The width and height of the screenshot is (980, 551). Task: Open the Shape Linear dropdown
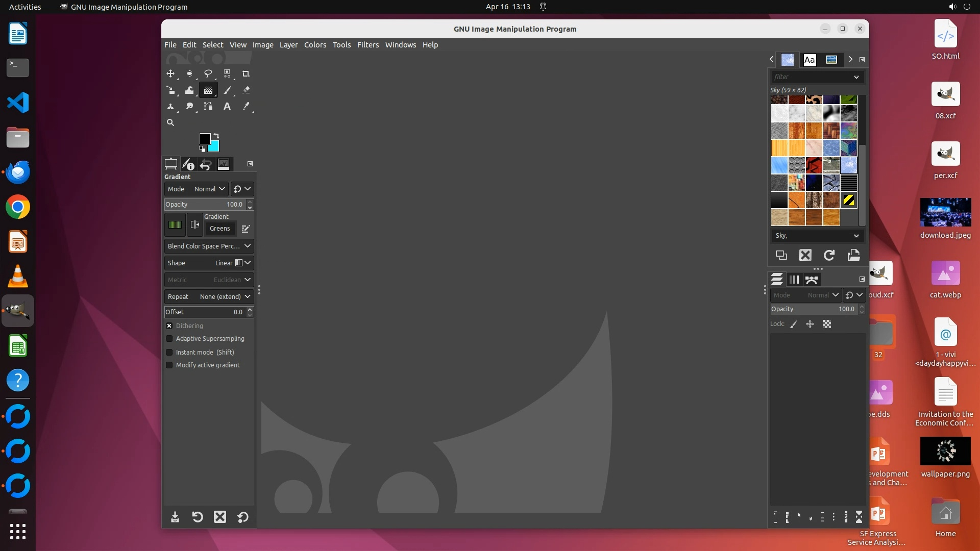(x=209, y=263)
